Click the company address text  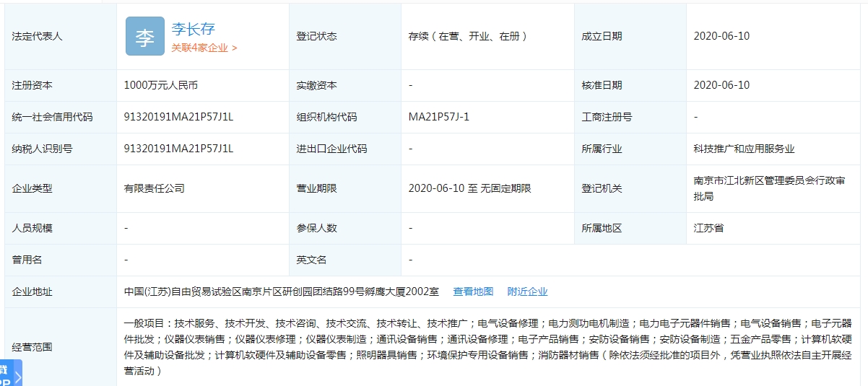pyautogui.click(x=281, y=291)
